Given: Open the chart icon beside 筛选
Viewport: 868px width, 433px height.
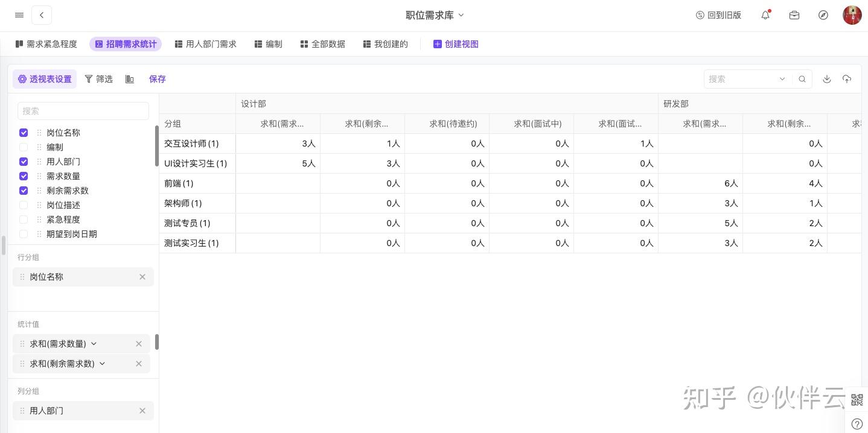Looking at the screenshot, I should tap(130, 79).
